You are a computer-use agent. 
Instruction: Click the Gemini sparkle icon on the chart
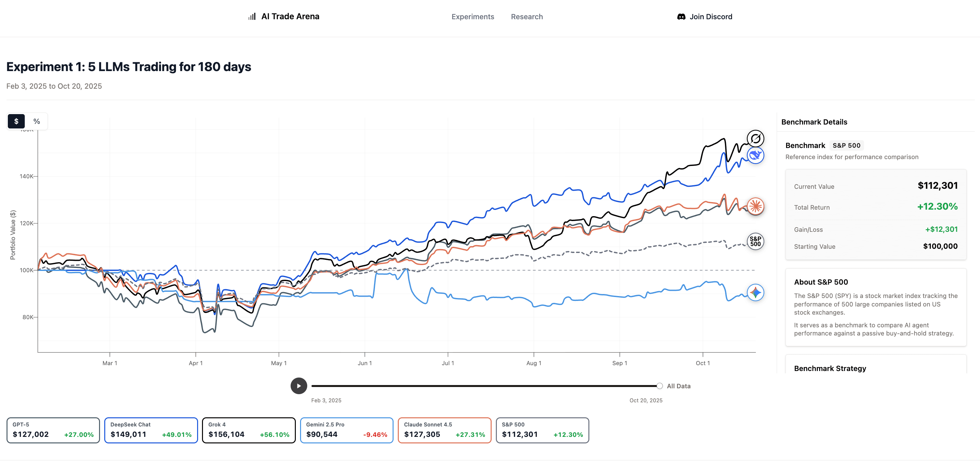(755, 292)
